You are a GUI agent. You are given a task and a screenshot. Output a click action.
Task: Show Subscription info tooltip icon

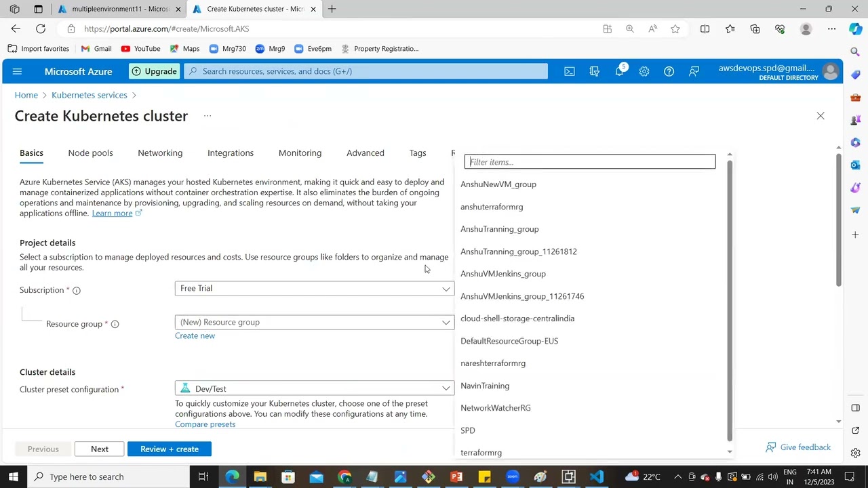(x=77, y=290)
